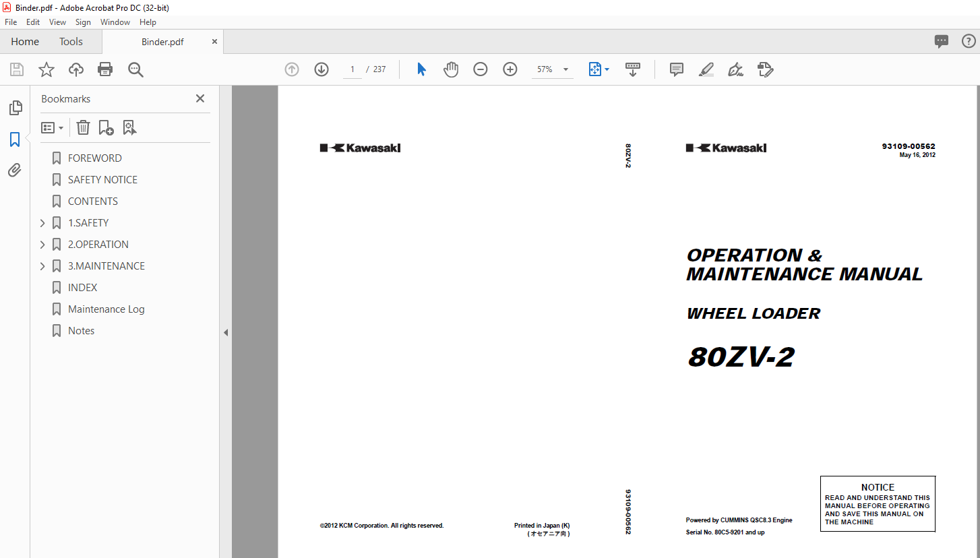The height and width of the screenshot is (558, 980).
Task: Zoom in with plus button
Action: pyautogui.click(x=510, y=69)
